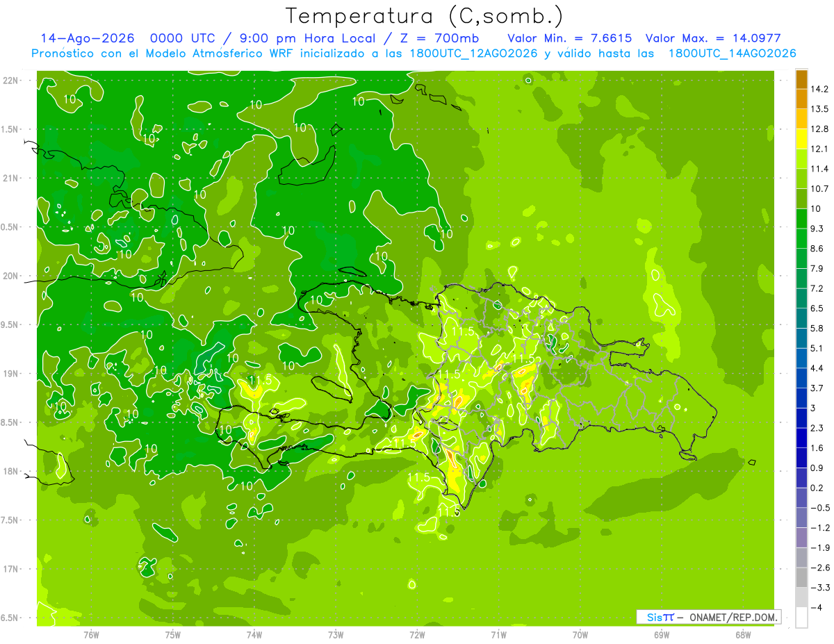Click the 22N latitude axis label
Screen dimensions: 834x644
pyautogui.click(x=10, y=80)
